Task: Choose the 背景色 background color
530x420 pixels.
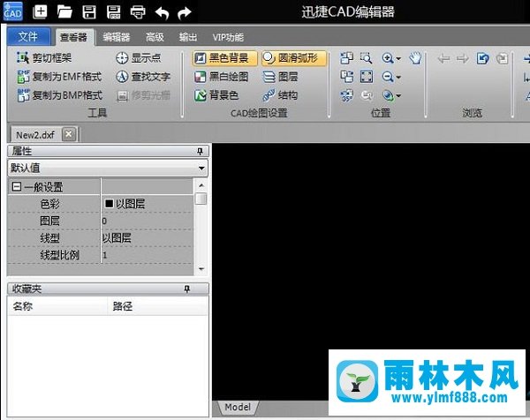Action: [216, 95]
